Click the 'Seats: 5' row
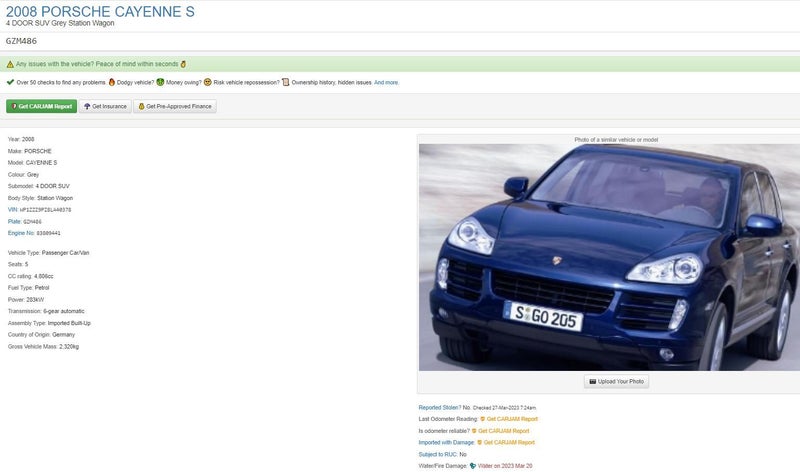 click(18, 264)
